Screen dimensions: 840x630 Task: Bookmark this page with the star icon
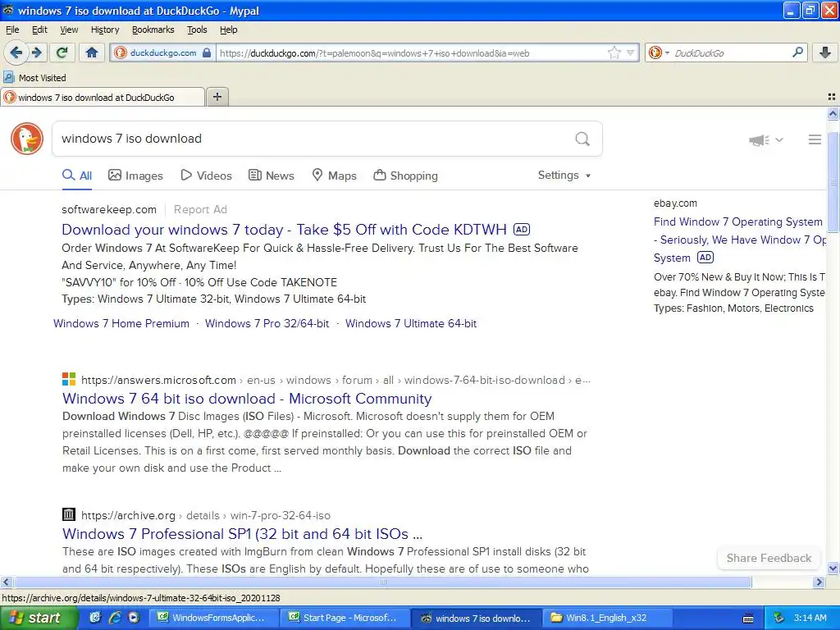pos(614,52)
